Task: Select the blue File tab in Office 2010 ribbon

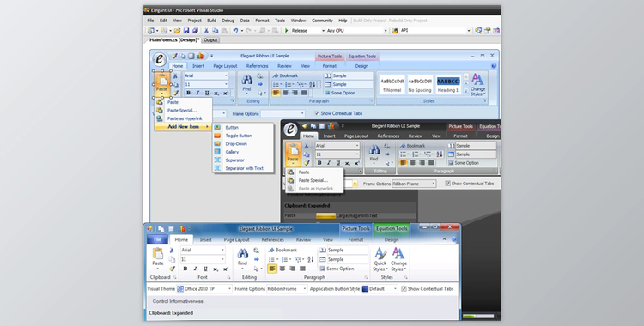Action: (157, 239)
